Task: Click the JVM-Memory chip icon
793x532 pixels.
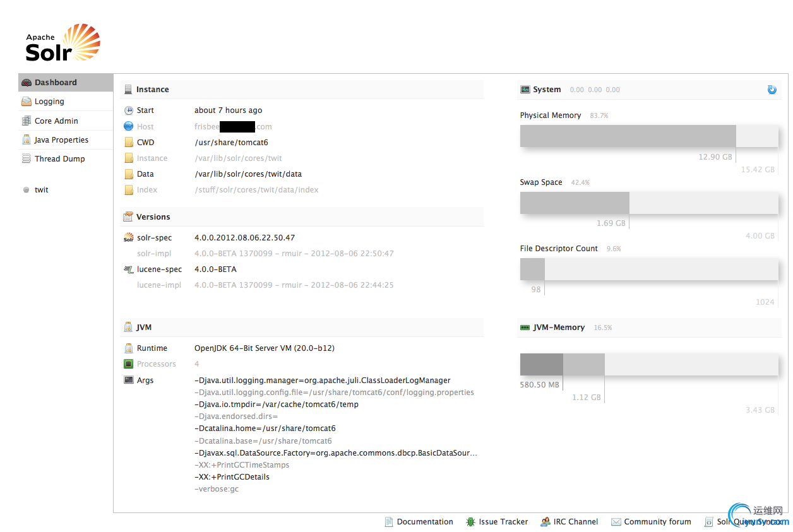Action: click(x=525, y=328)
